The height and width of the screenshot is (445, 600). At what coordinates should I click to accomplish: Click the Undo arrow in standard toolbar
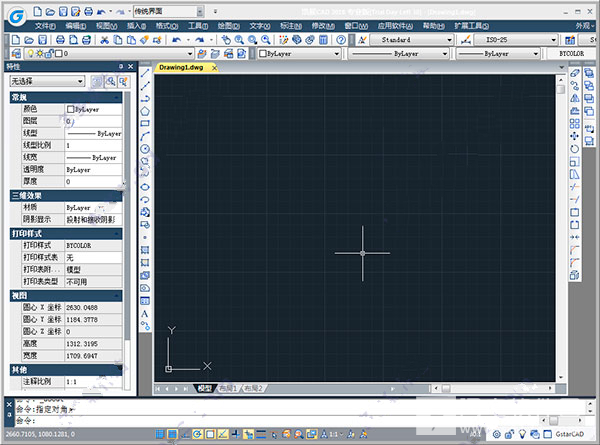pyautogui.click(x=176, y=40)
